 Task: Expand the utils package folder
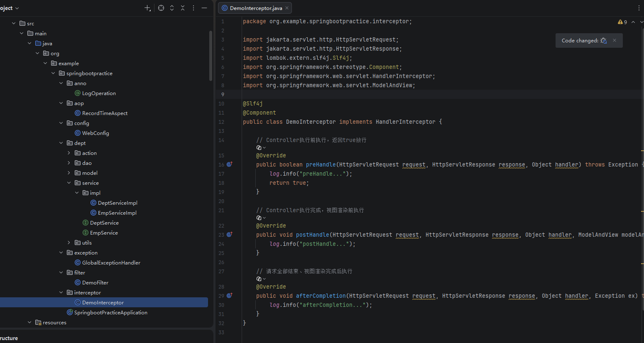[69, 243]
